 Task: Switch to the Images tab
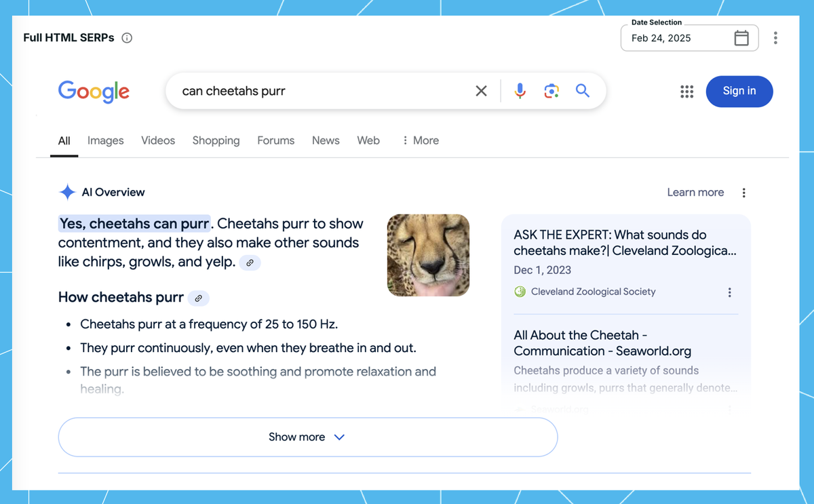pos(105,140)
